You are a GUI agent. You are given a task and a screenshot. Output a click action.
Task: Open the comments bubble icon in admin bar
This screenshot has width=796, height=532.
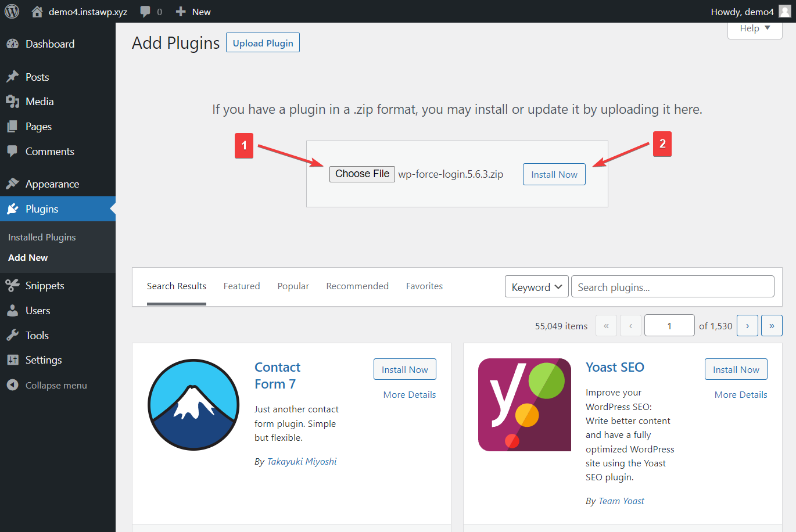tap(145, 12)
